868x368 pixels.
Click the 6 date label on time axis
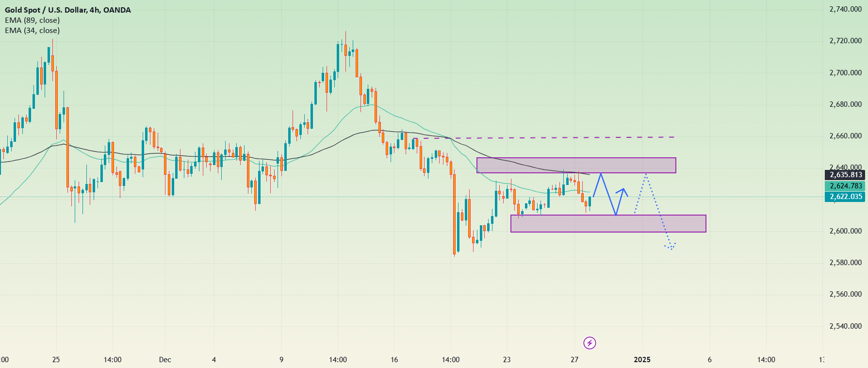pyautogui.click(x=710, y=360)
